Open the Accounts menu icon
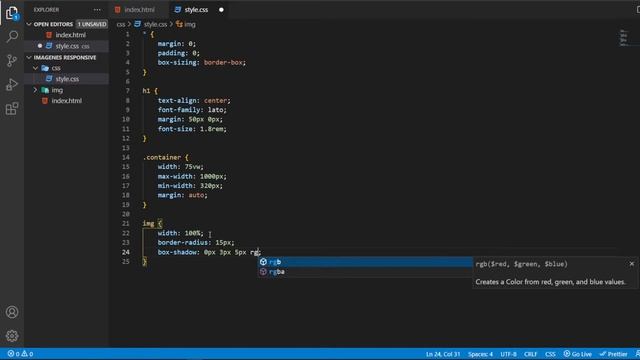The height and width of the screenshot is (360, 640). pos(12,312)
